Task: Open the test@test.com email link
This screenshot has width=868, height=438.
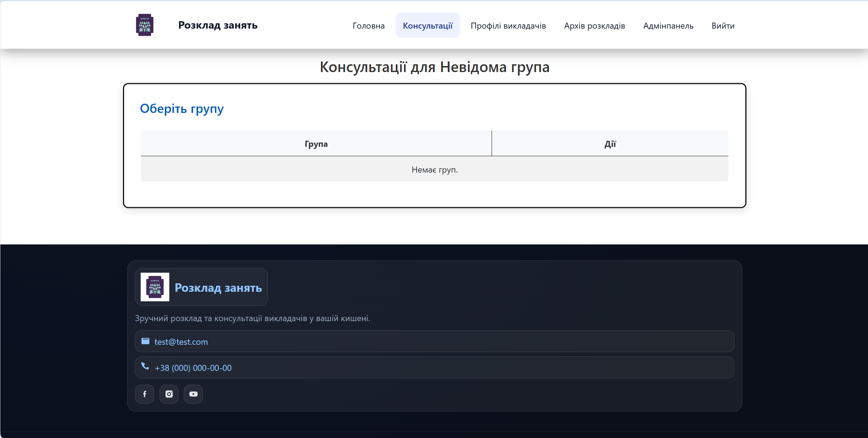Action: pyautogui.click(x=181, y=342)
